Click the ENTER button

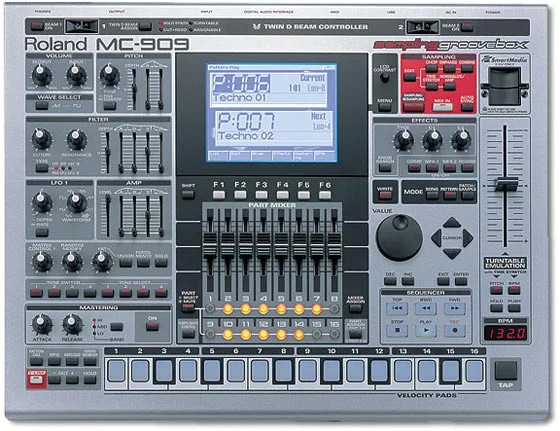pos(461,281)
